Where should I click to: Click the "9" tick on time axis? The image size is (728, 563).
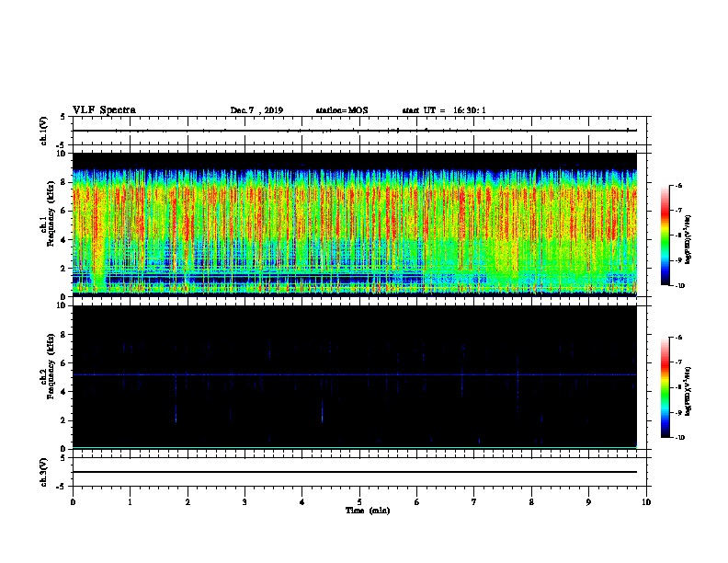(x=588, y=502)
